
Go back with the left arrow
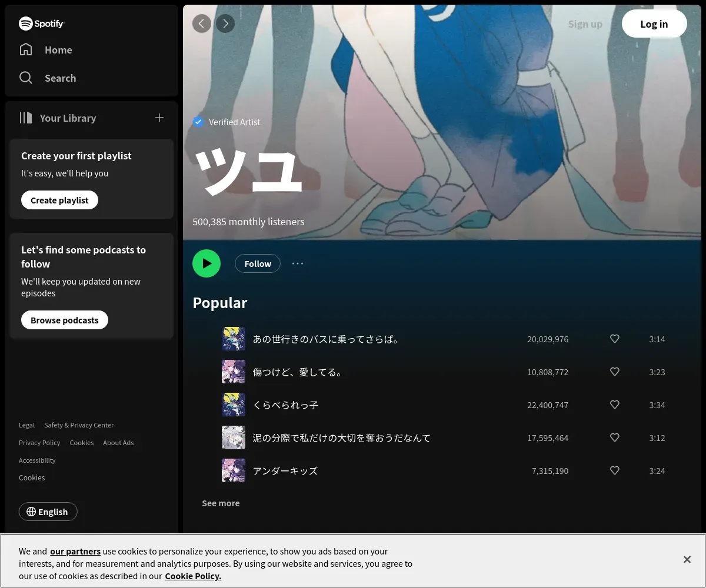tap(202, 24)
